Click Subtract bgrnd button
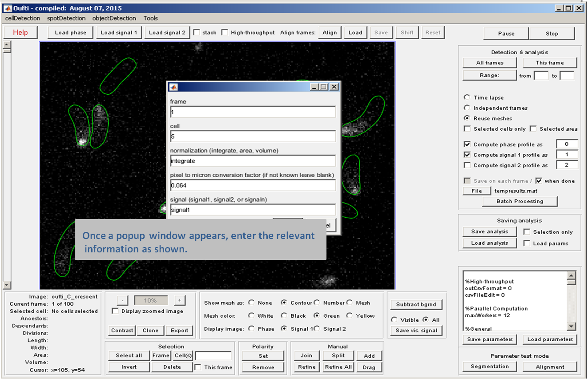 click(416, 305)
